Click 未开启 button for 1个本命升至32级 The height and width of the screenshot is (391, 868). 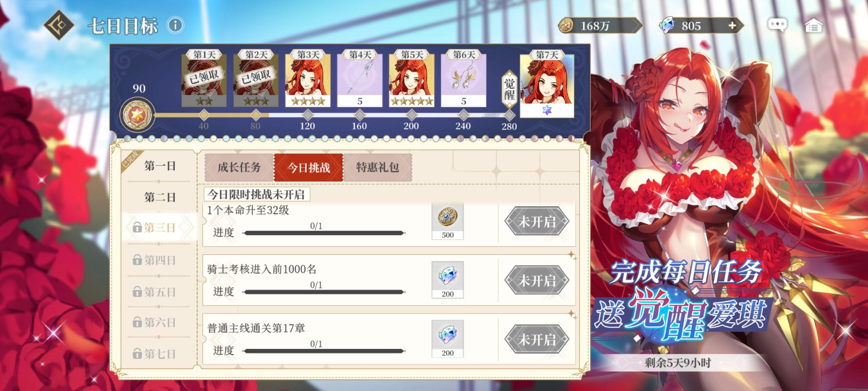point(537,221)
